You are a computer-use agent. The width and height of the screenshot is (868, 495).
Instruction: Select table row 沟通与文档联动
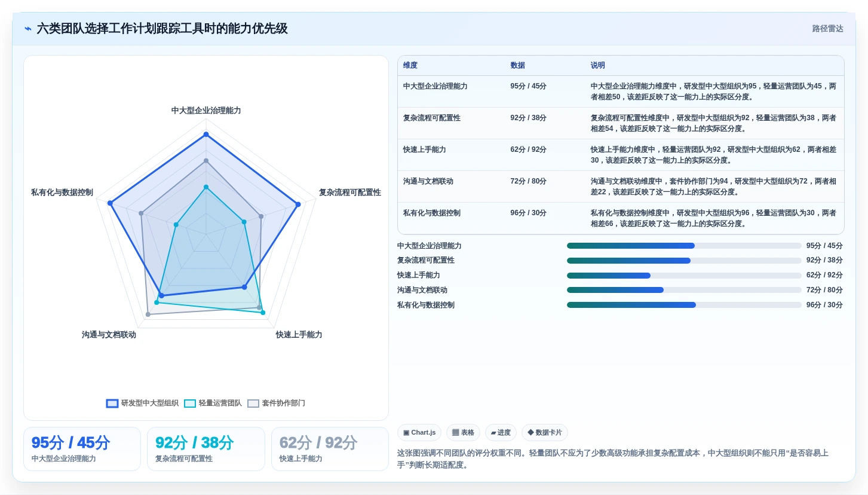[x=621, y=187]
